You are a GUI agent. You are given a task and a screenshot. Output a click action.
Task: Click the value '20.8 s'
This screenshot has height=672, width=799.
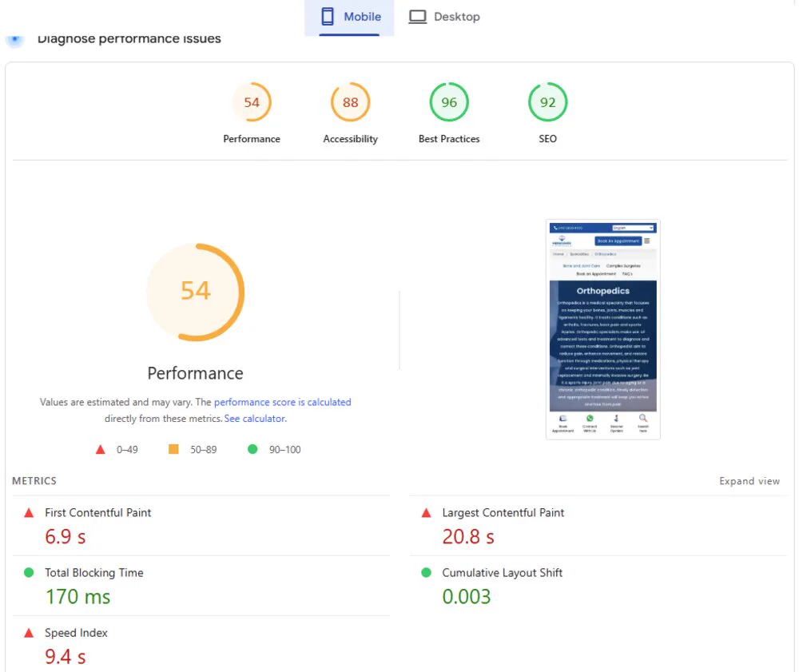pyautogui.click(x=468, y=536)
